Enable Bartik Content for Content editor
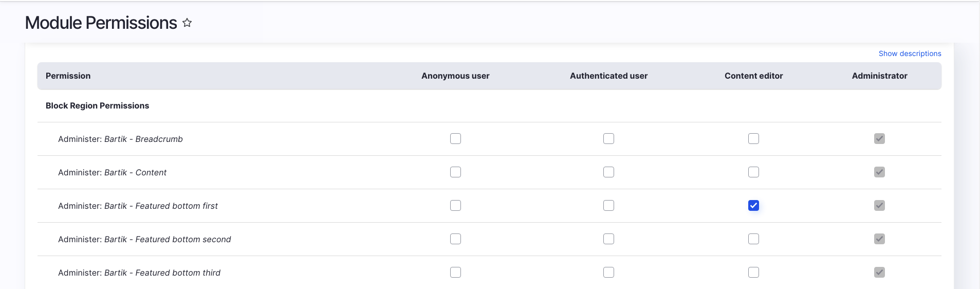Viewport: 980px width, 289px height. tap(753, 172)
